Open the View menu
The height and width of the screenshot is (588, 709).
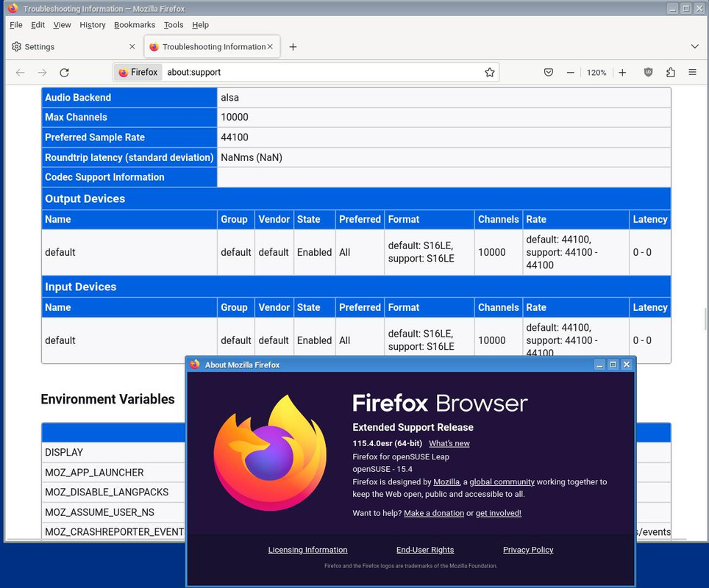pyautogui.click(x=62, y=25)
